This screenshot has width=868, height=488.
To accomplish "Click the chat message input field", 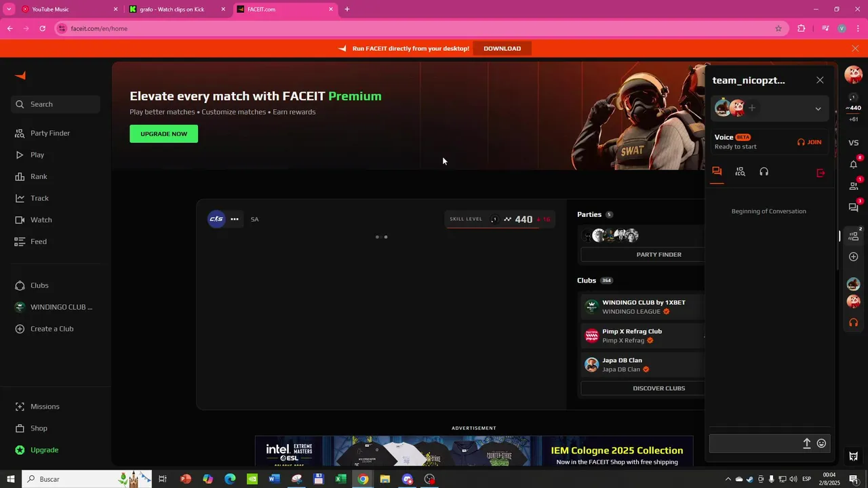I will (754, 443).
